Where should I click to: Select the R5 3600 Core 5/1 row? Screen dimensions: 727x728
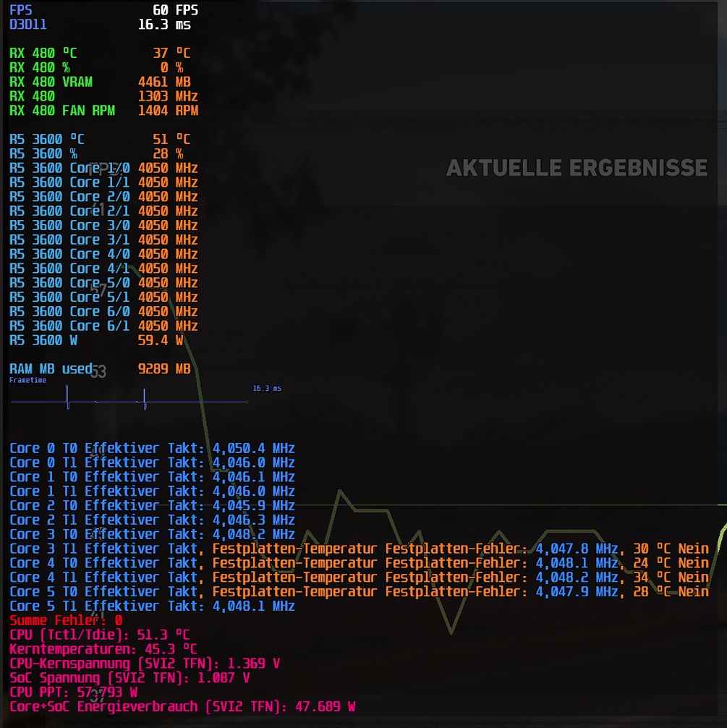click(x=104, y=297)
